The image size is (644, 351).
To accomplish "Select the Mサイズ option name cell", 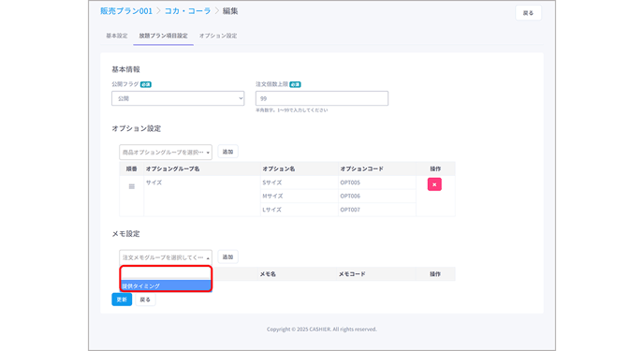I will tap(300, 197).
